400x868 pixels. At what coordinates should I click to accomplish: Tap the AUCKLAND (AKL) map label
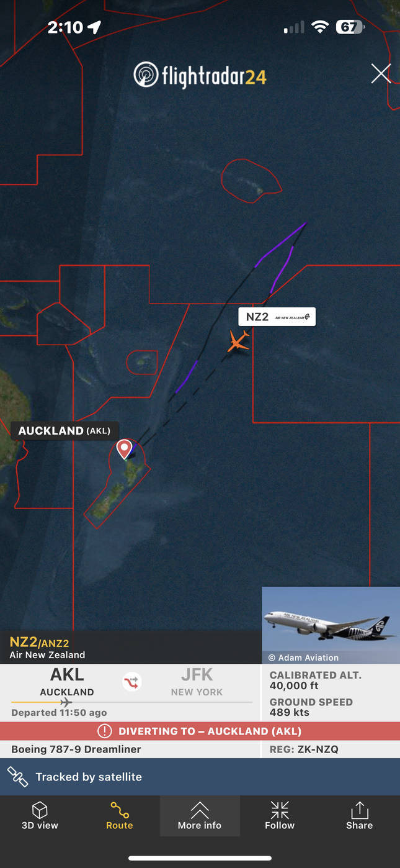tap(64, 431)
